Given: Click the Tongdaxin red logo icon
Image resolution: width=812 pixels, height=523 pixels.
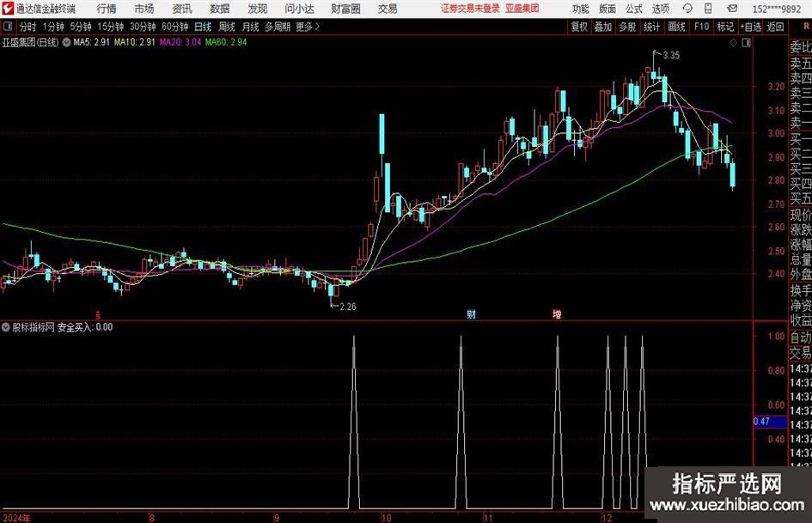Looking at the screenshot, I should coord(7,9).
